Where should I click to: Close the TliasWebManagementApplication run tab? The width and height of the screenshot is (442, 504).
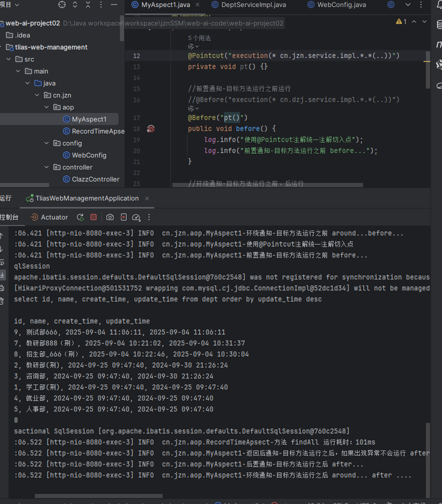(147, 198)
